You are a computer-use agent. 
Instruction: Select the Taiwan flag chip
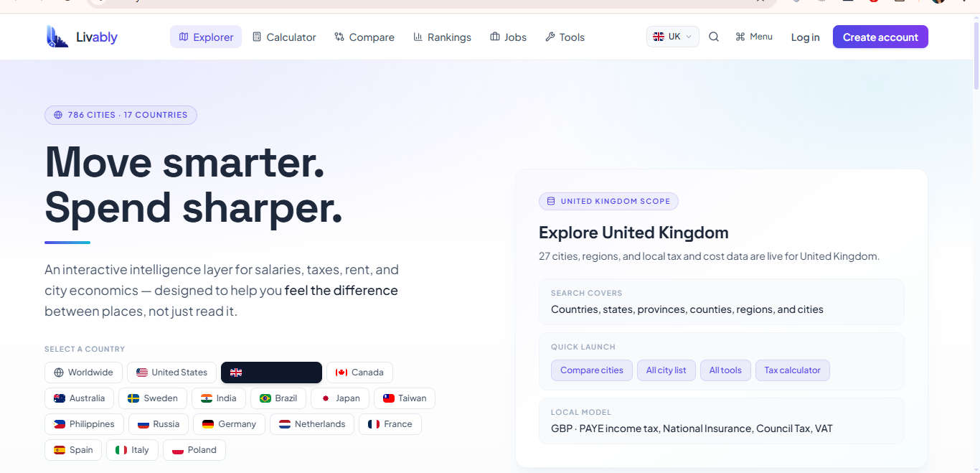[405, 398]
